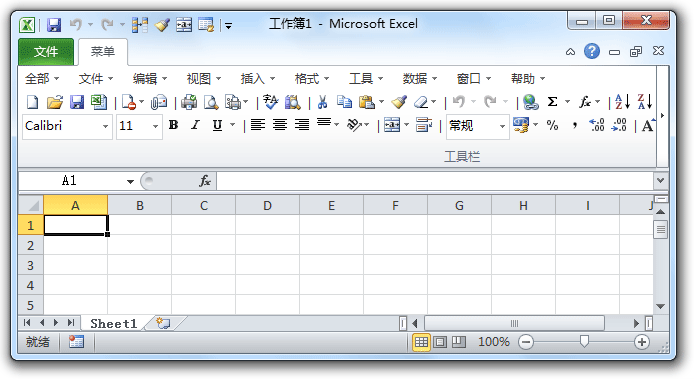Toggle italic formatting
This screenshot has height=379, width=694.
tap(195, 125)
